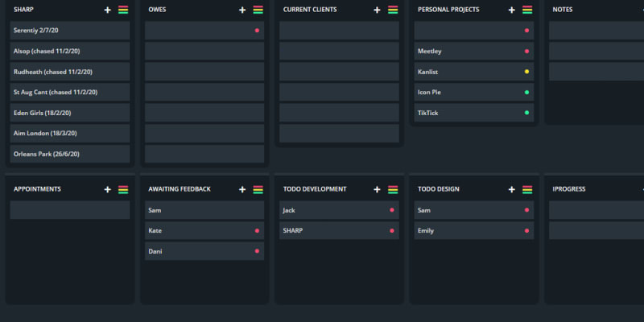Open AWAITING FEEDBACK list menu icon
Image resolution: width=644 pixels, height=322 pixels.
pos(258,189)
